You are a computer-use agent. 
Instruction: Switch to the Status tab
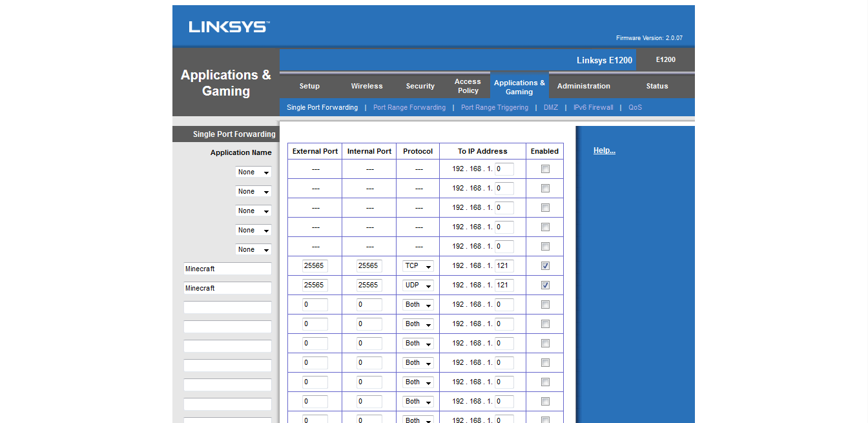(657, 86)
